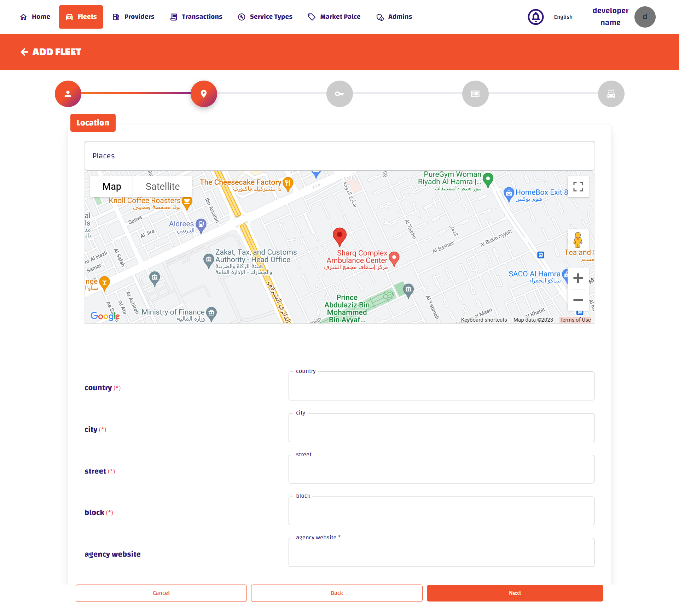The width and height of the screenshot is (679, 616).
Task: Click the back arrow beside ADD FLEET
Action: click(24, 52)
